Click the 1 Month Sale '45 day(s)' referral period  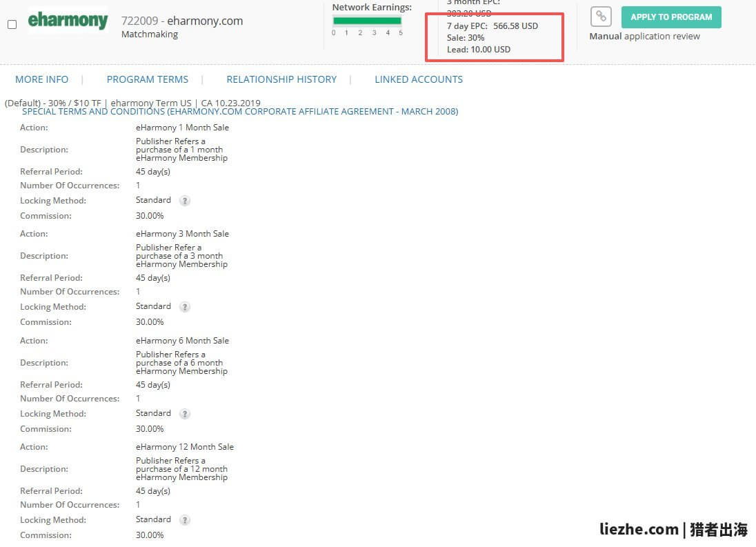pos(153,172)
